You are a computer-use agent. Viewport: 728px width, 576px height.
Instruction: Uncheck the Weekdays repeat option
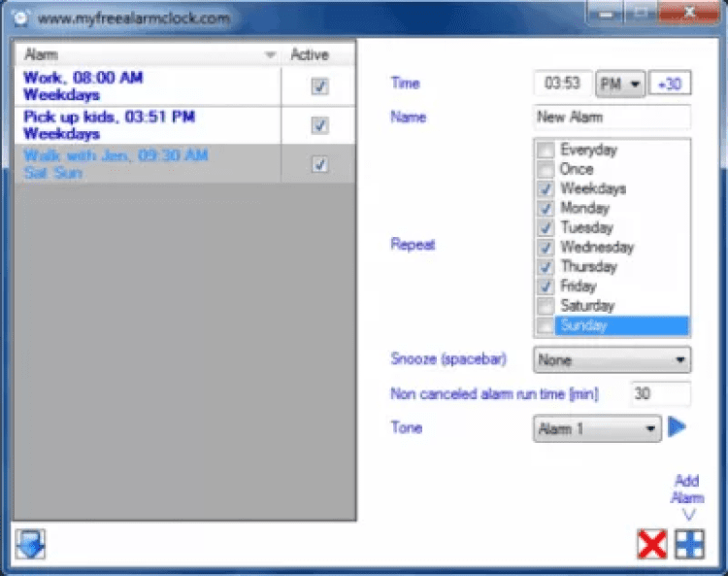pos(546,189)
